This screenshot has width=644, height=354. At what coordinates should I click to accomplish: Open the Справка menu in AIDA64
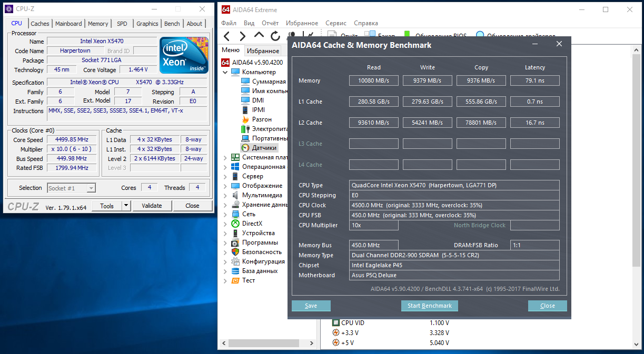coord(366,23)
